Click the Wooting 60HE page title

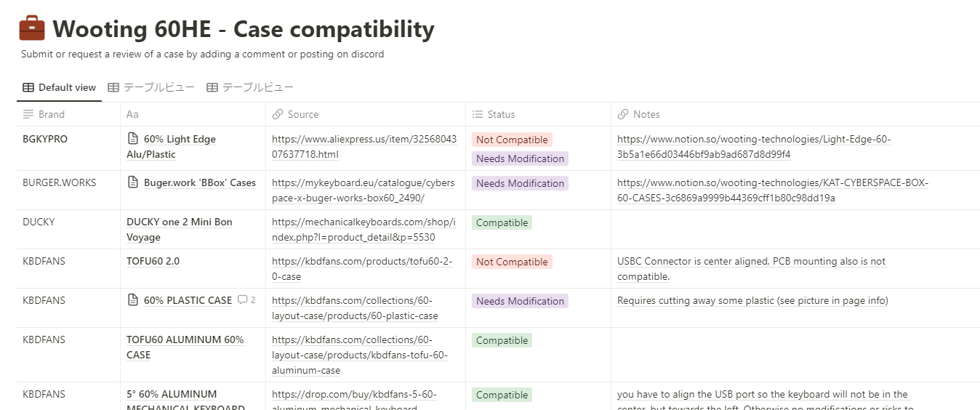click(244, 29)
